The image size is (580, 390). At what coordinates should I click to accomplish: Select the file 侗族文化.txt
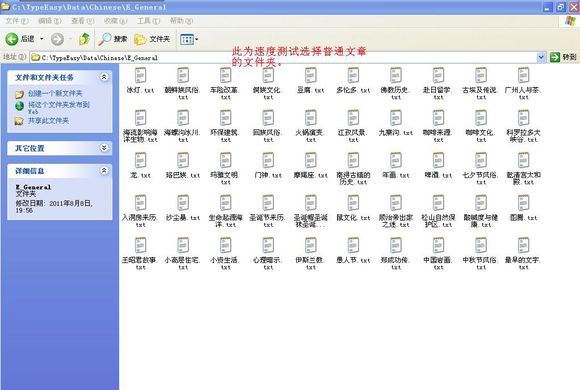click(268, 83)
